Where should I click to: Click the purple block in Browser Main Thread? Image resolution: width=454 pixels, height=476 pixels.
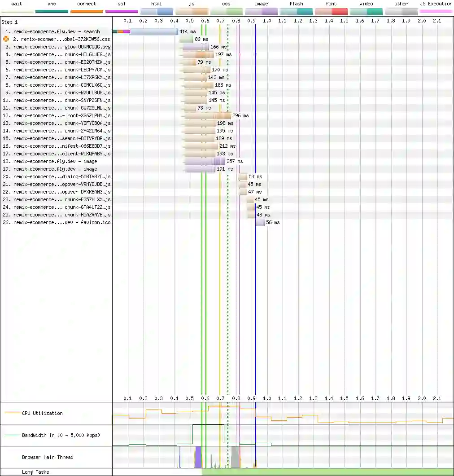198,457
